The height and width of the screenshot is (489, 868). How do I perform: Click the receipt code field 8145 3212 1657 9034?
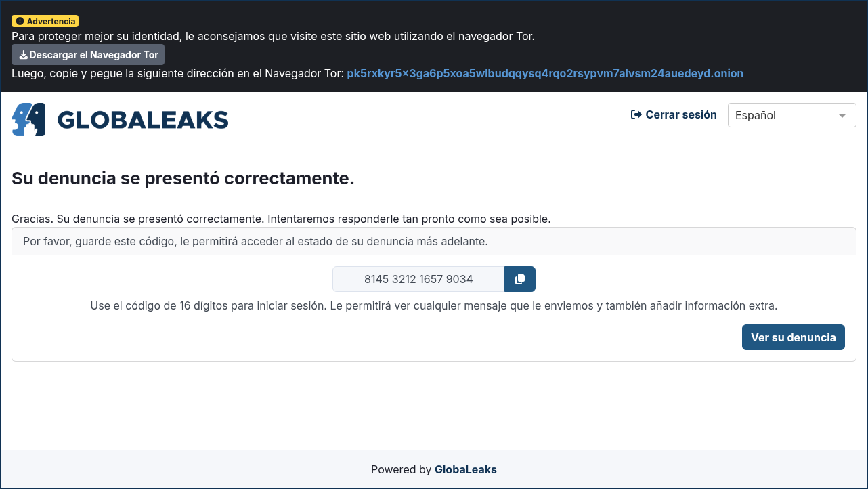tap(418, 279)
